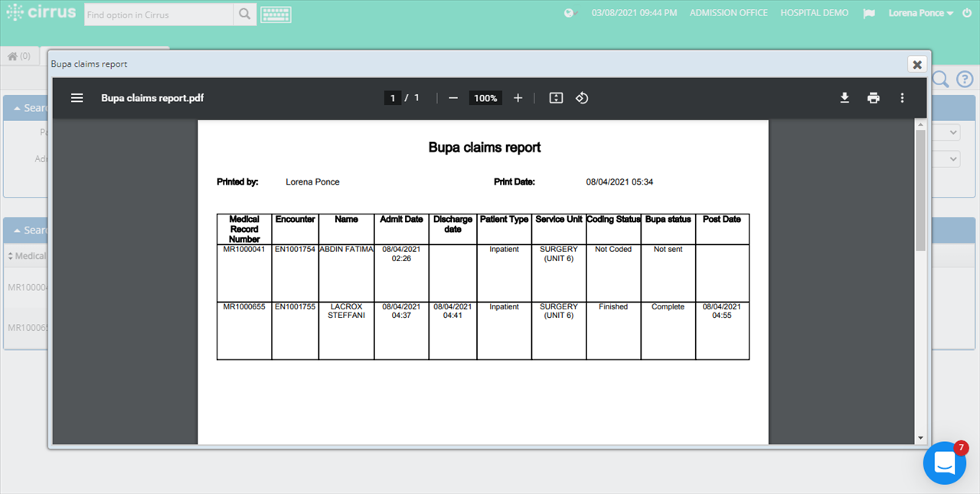Click the Cirrus logo
This screenshot has height=494, width=980.
tap(42, 13)
